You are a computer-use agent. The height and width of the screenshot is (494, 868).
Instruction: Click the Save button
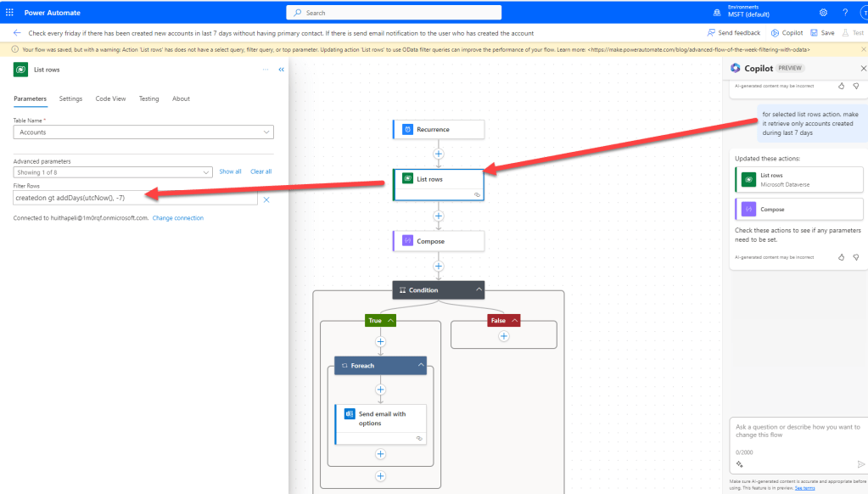[822, 33]
